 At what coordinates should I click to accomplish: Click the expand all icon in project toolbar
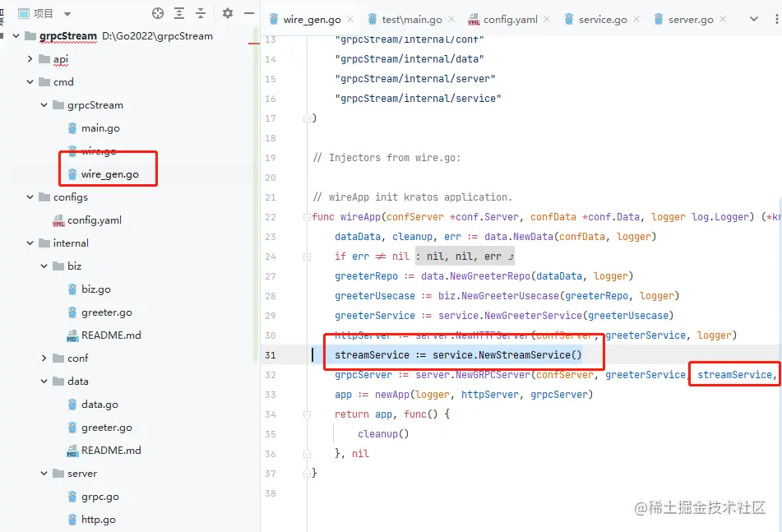pyautogui.click(x=179, y=13)
